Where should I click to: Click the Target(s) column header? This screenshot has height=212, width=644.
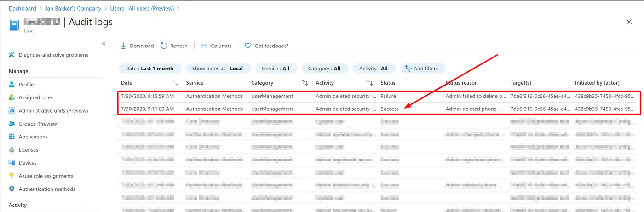tap(521, 83)
